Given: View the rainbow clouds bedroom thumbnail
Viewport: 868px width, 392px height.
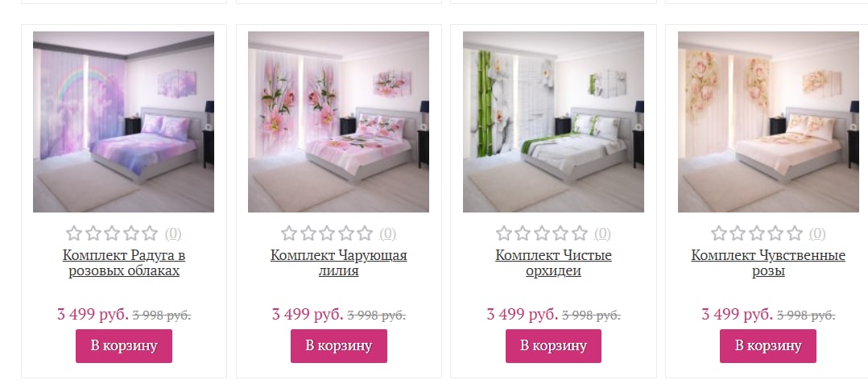Looking at the screenshot, I should pos(123,122).
